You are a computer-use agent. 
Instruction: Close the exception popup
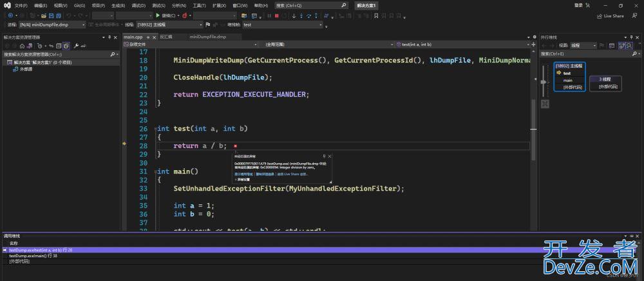tap(330, 156)
